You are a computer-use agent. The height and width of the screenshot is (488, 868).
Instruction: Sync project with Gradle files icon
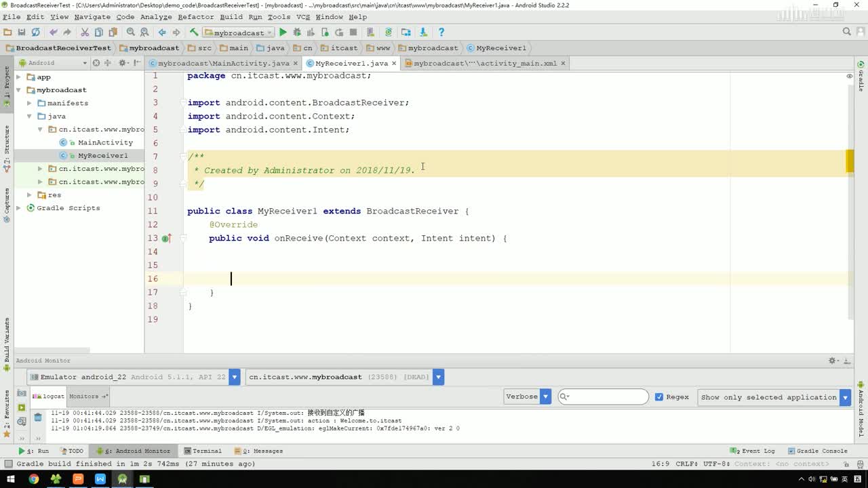(389, 32)
